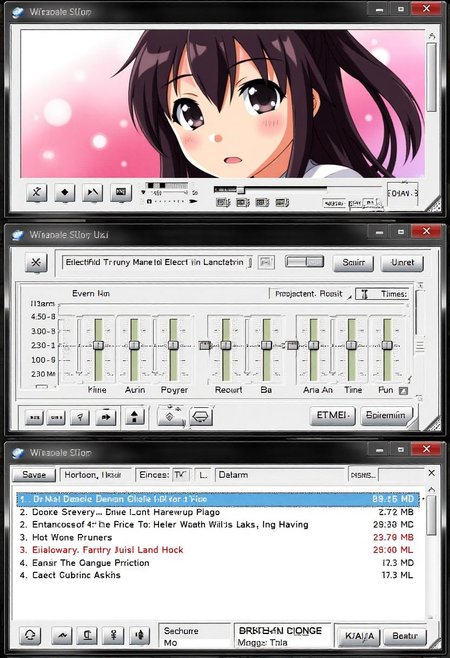Open the Detarm combo box in playlist

click(280, 475)
